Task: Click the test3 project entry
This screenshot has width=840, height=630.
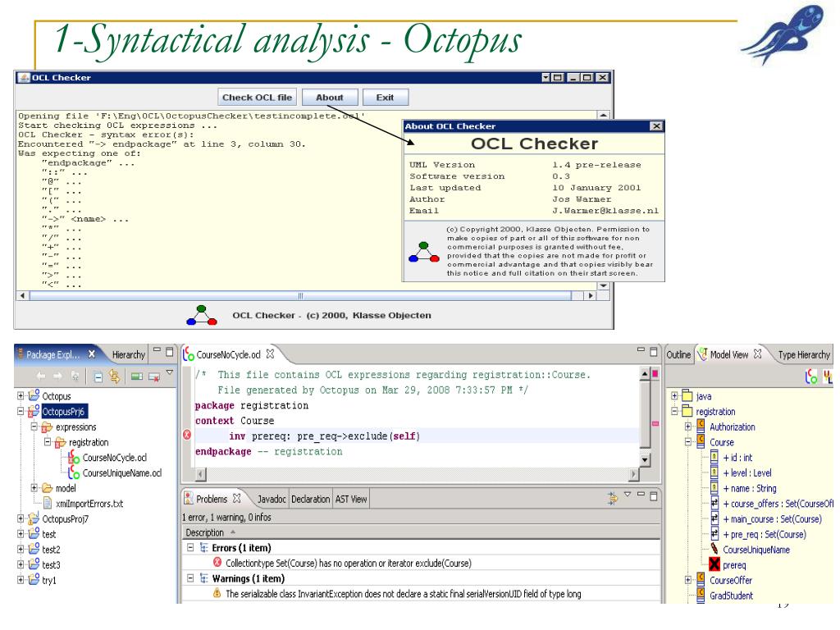Action: [x=51, y=564]
